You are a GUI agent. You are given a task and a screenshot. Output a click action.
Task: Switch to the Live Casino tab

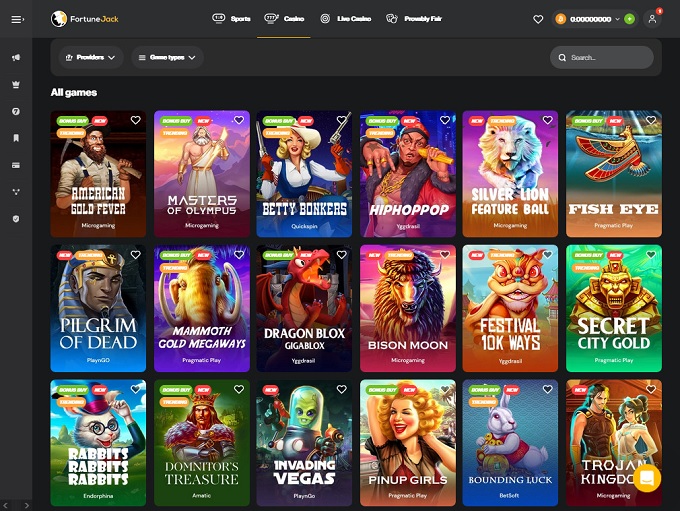point(346,19)
